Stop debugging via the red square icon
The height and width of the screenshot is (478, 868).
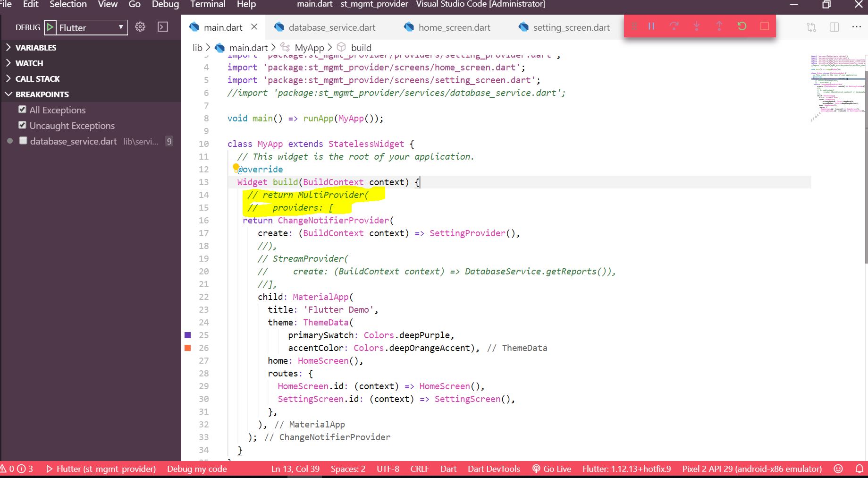click(x=764, y=26)
